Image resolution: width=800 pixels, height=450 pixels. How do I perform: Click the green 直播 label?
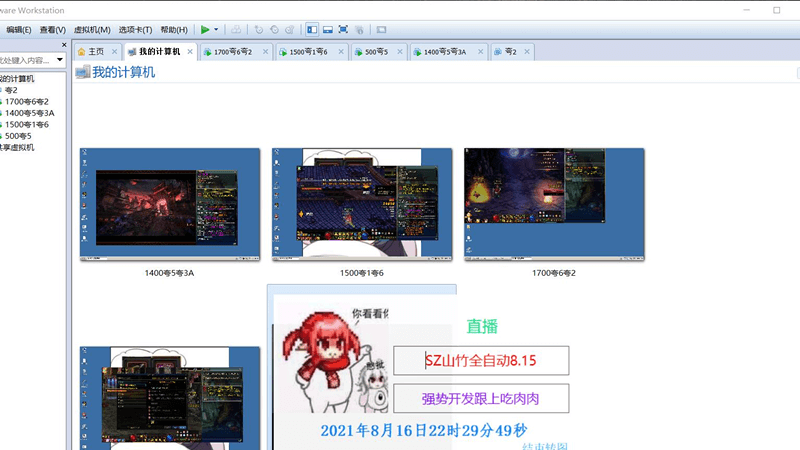click(x=482, y=327)
